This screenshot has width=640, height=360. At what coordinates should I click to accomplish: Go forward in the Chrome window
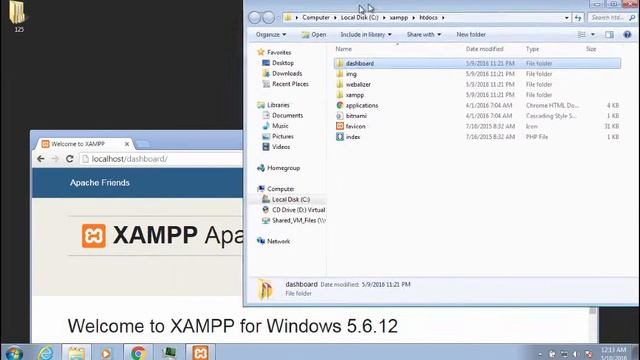[55, 159]
